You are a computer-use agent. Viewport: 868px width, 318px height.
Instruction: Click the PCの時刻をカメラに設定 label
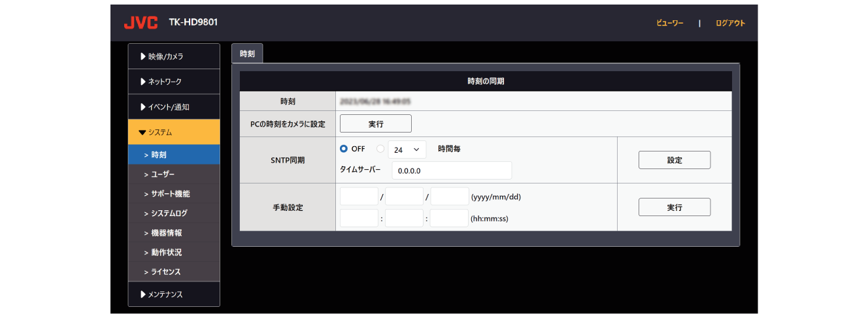pyautogui.click(x=288, y=124)
